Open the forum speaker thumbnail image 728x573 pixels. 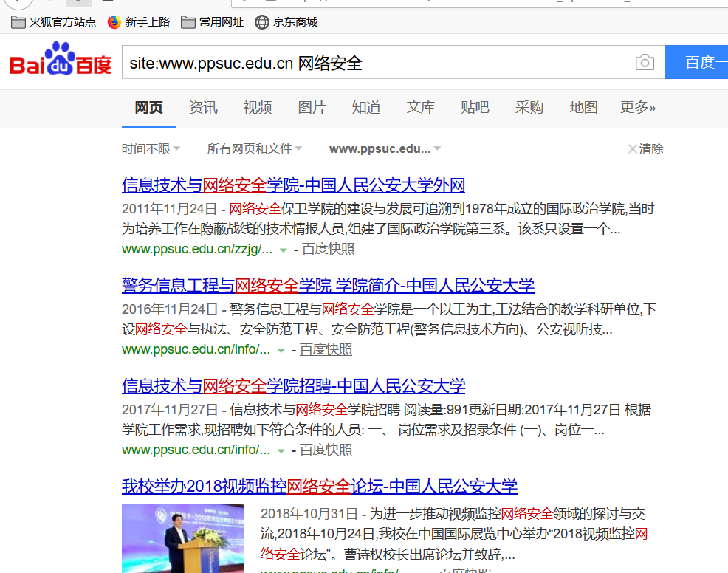coord(182,538)
